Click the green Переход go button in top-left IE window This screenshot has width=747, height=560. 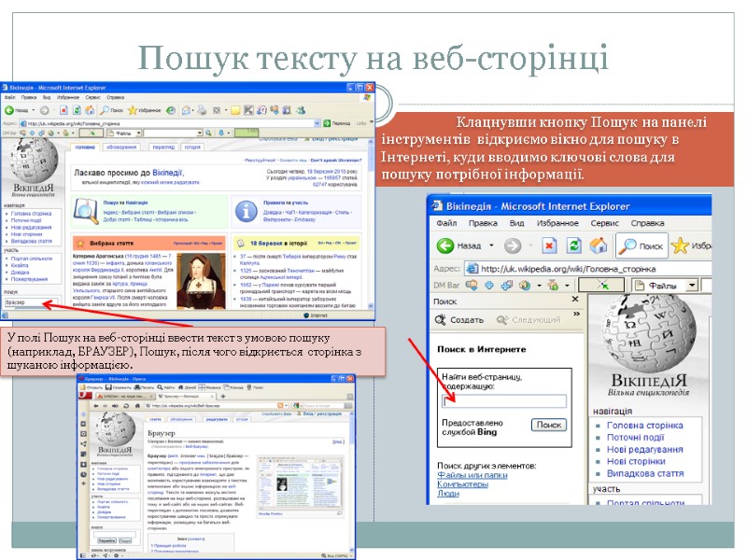(x=337, y=123)
